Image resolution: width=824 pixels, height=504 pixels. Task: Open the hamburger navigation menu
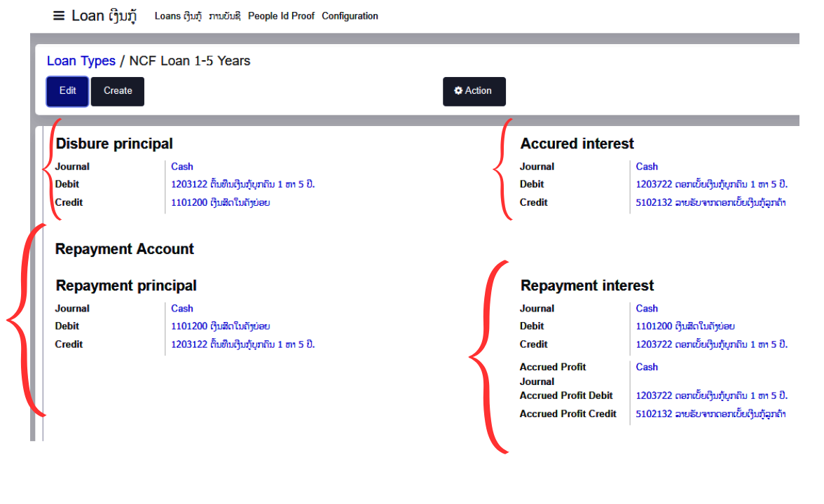(59, 15)
